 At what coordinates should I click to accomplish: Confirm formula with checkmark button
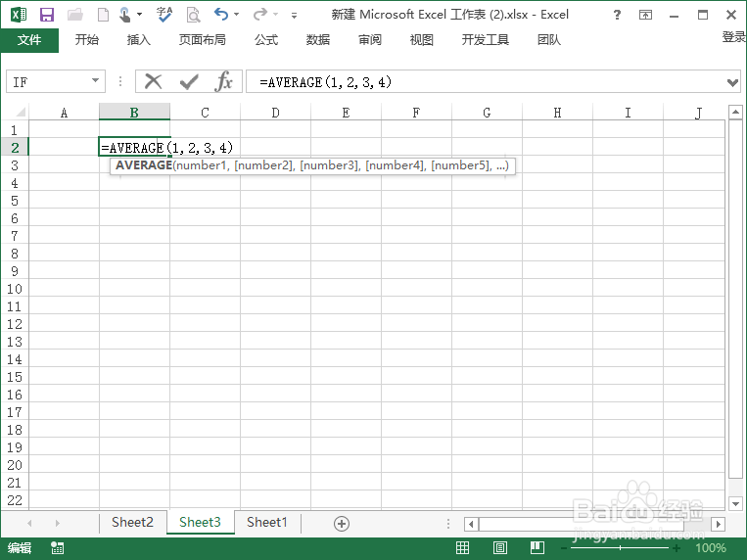tap(189, 82)
